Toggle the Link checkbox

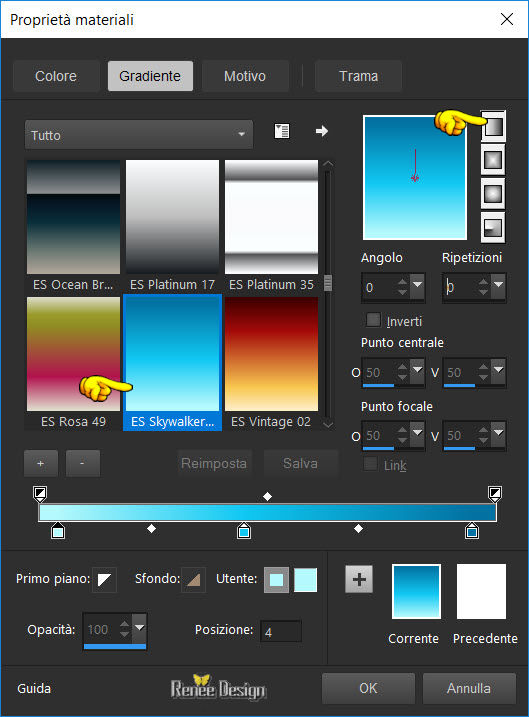(370, 464)
